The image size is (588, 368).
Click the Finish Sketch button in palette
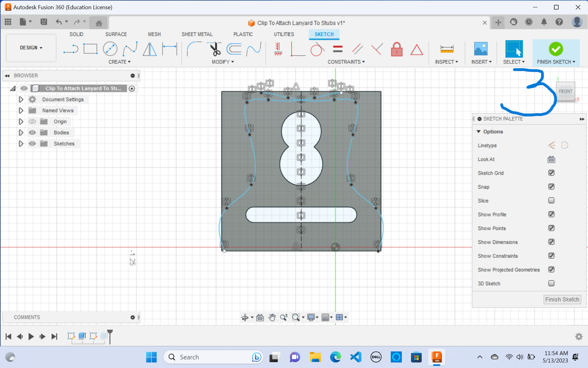pos(562,299)
